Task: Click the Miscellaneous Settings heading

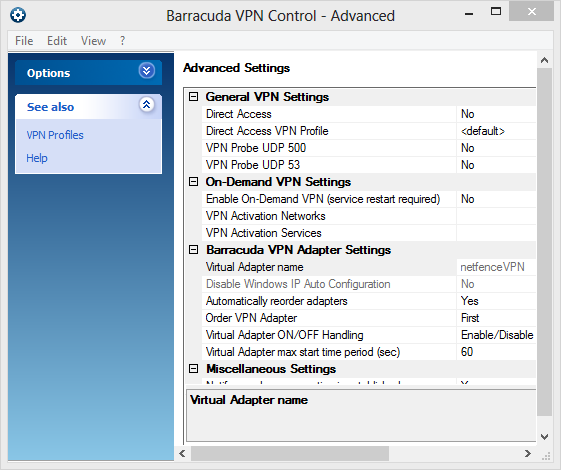Action: pos(271,369)
